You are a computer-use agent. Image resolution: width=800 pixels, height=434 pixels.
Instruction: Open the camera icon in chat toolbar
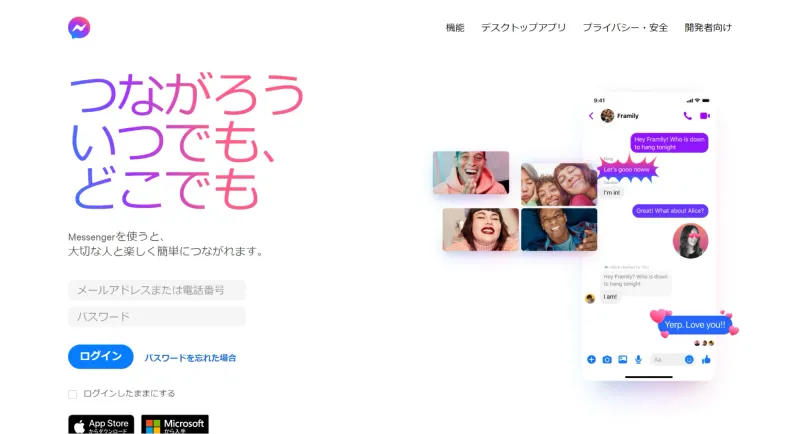point(607,360)
